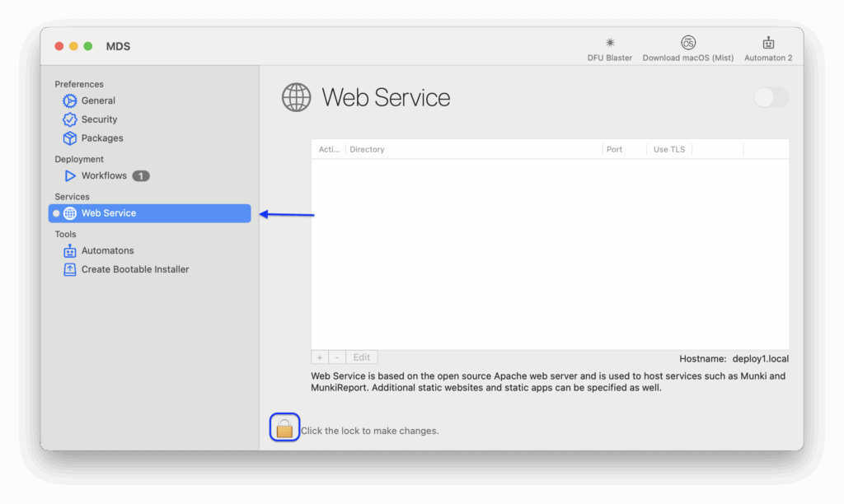This screenshot has height=504, width=844.
Task: Click the Services section header
Action: [73, 197]
